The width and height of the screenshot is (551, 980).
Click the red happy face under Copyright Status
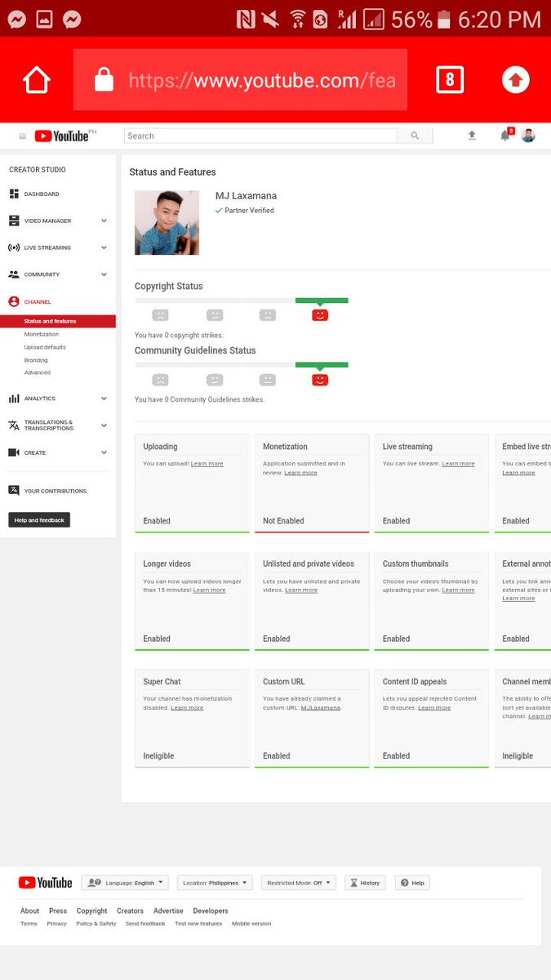(320, 314)
